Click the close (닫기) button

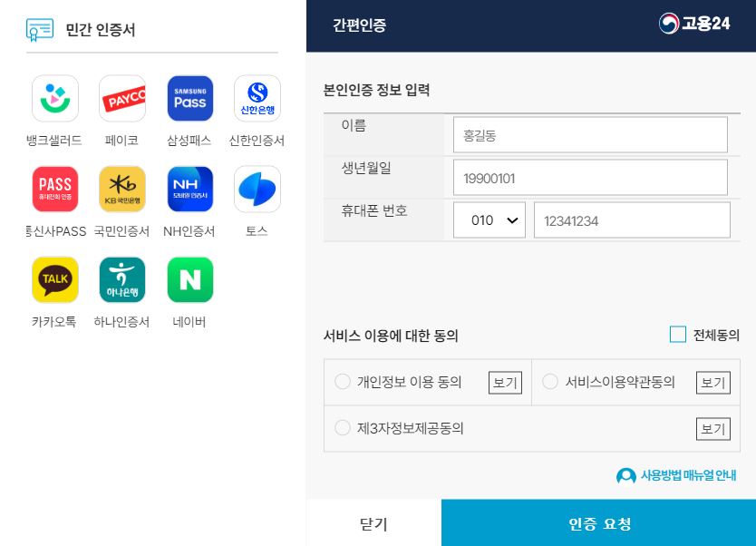[x=373, y=522]
